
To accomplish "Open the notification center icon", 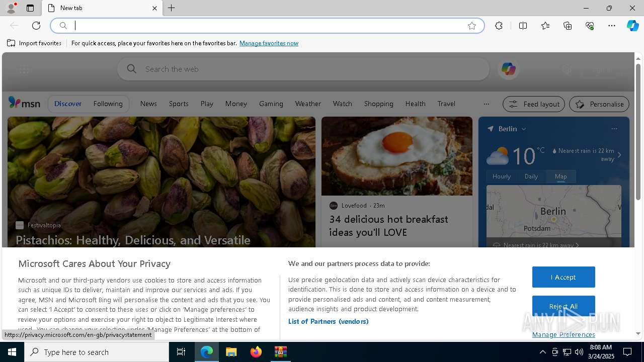I will coord(627,352).
